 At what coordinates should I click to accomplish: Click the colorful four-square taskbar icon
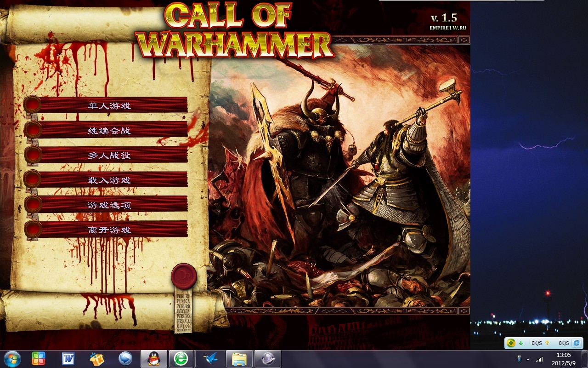tap(39, 359)
